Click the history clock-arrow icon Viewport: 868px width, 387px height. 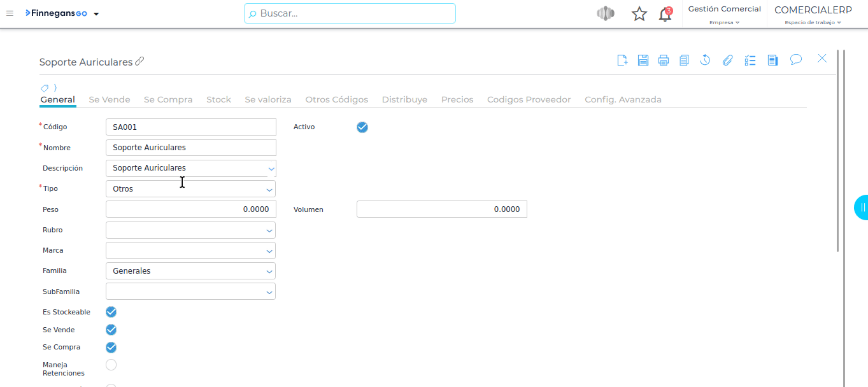click(x=705, y=60)
